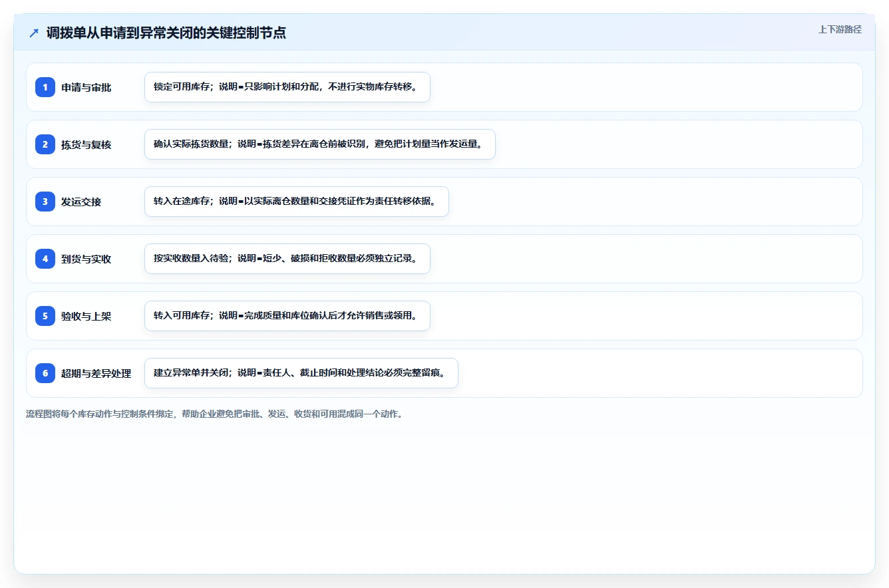
Task: Open the 锁定可用库存 description box
Action: 287,87
